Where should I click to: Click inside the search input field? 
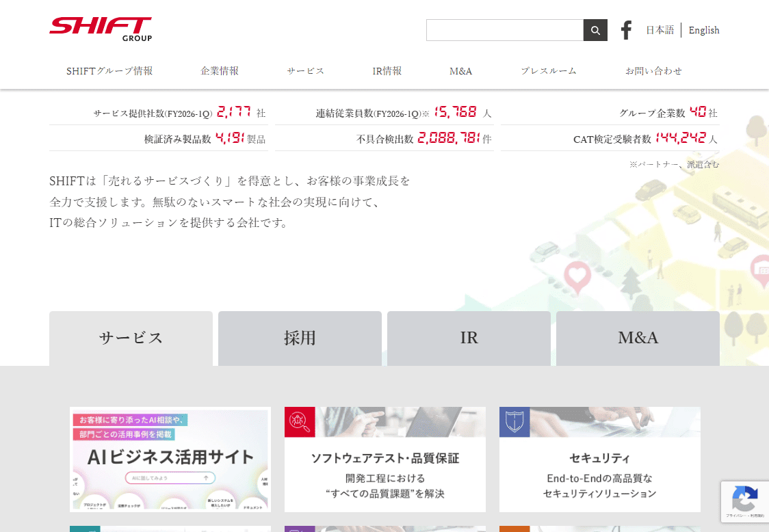coord(505,30)
